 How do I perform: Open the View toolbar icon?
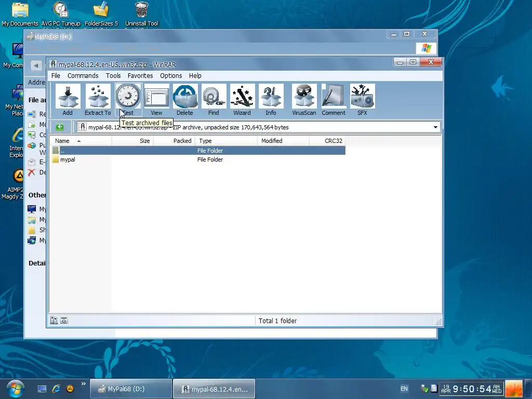click(156, 100)
